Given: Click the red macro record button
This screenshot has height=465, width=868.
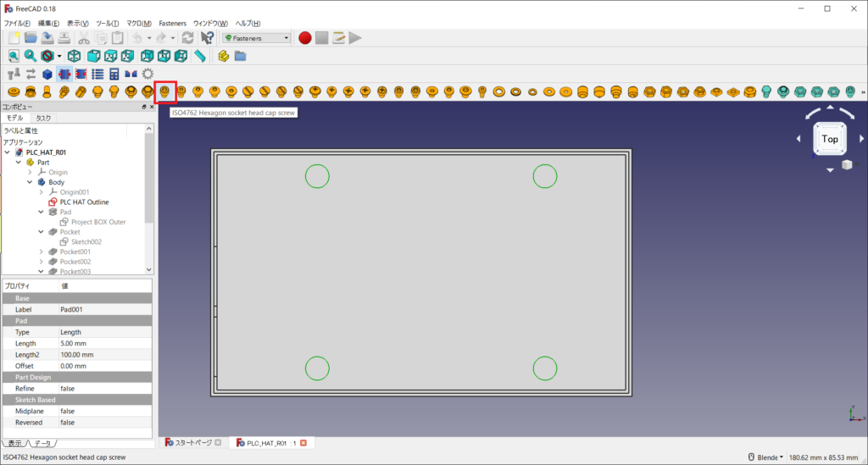Looking at the screenshot, I should 305,38.
